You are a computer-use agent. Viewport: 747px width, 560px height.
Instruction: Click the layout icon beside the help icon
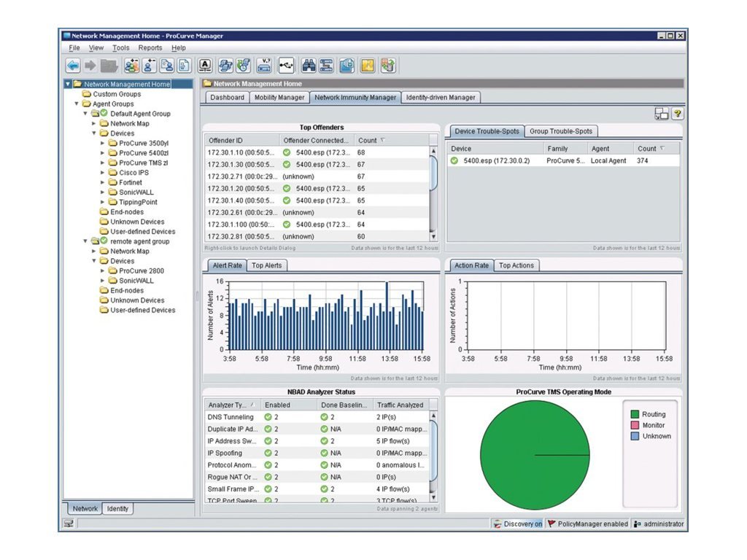[x=662, y=113]
